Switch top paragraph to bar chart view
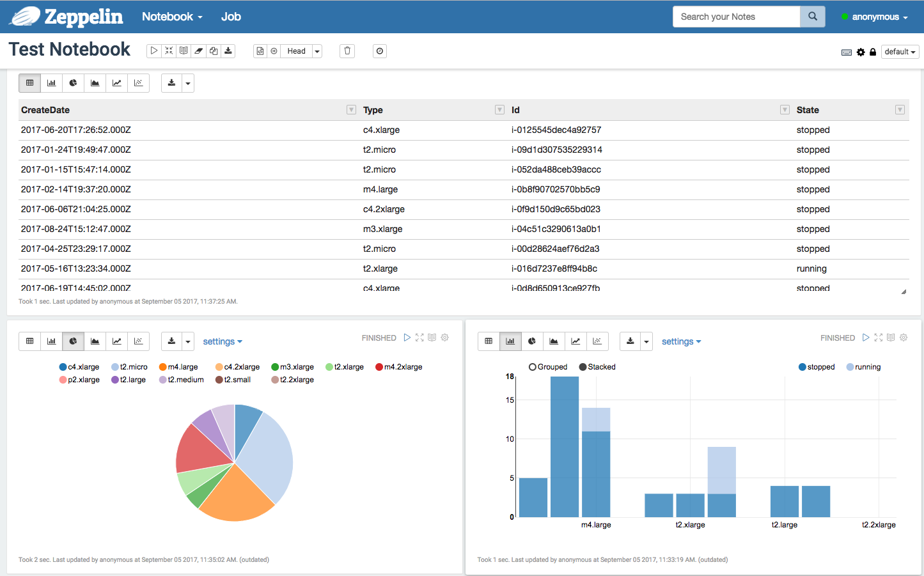This screenshot has height=576, width=924. (x=52, y=83)
